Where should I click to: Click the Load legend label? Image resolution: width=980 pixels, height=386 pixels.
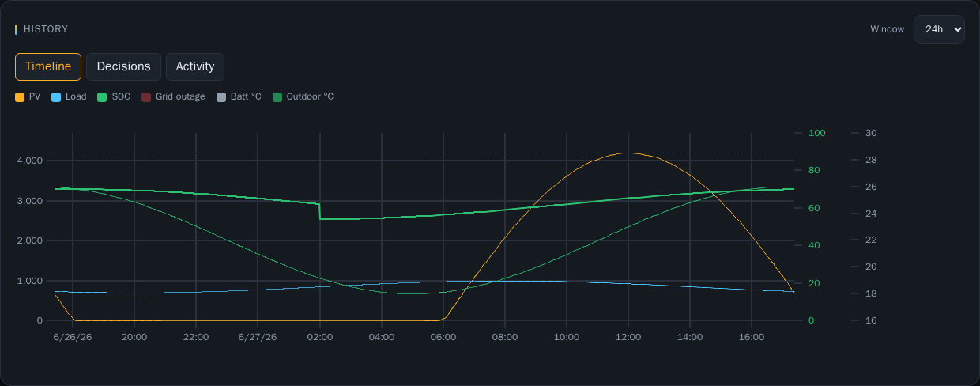click(x=76, y=97)
